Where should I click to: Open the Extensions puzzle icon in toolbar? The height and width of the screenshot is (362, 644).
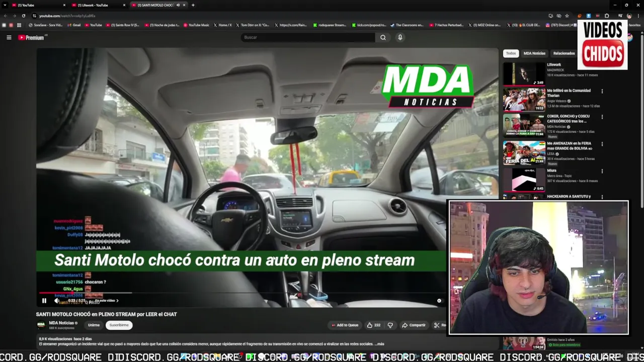pyautogui.click(x=606, y=16)
